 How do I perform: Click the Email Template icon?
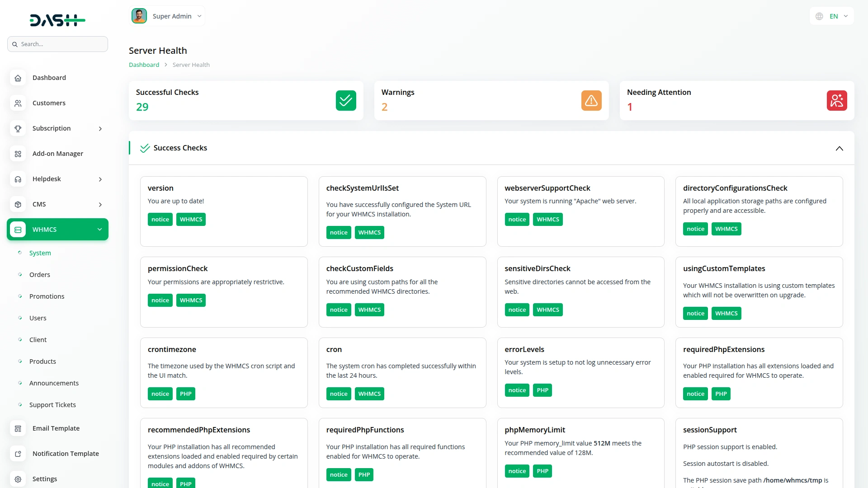point(18,428)
